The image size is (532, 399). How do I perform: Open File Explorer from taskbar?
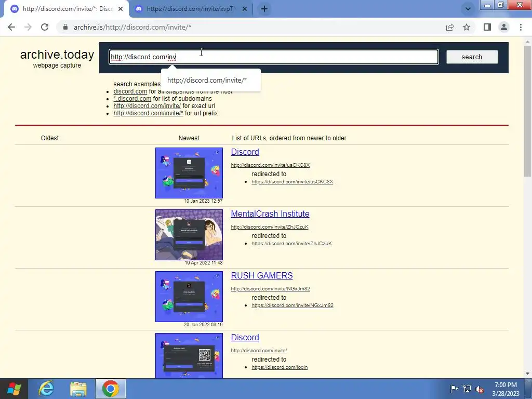78,389
